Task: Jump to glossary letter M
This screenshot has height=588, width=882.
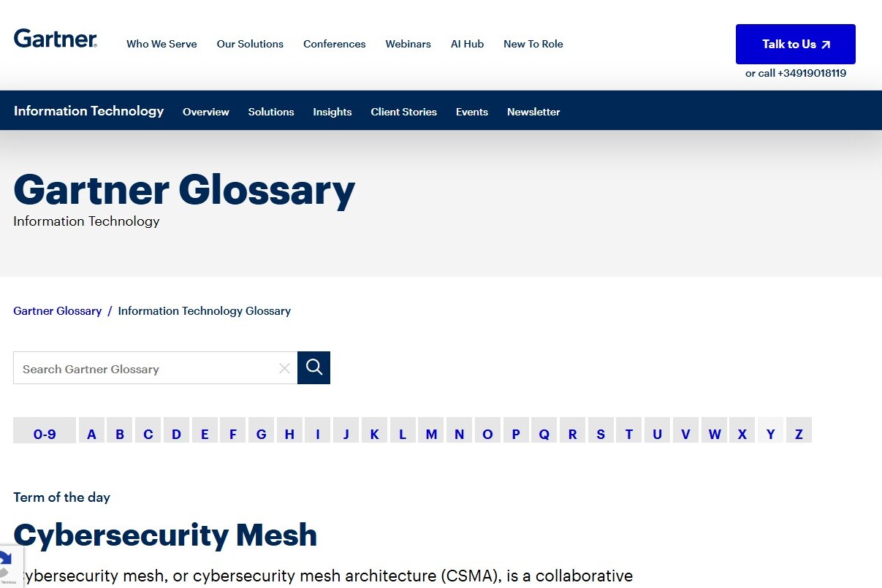Action: [431, 434]
